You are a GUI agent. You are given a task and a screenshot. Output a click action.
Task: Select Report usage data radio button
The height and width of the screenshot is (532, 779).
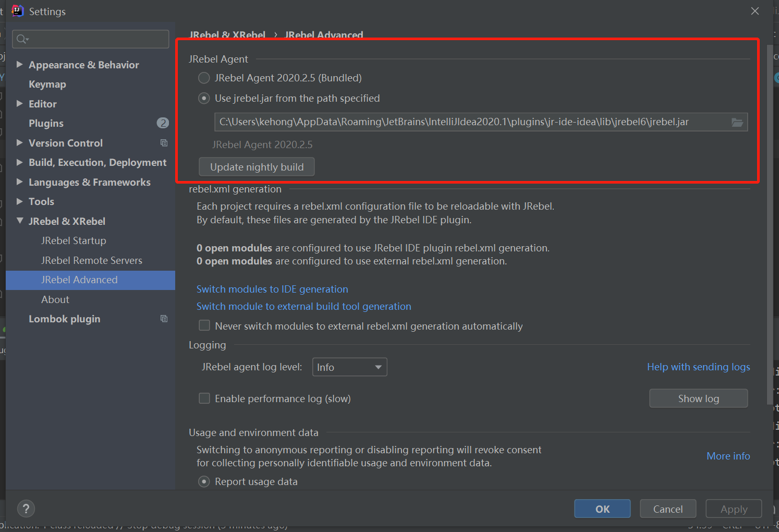click(x=204, y=481)
